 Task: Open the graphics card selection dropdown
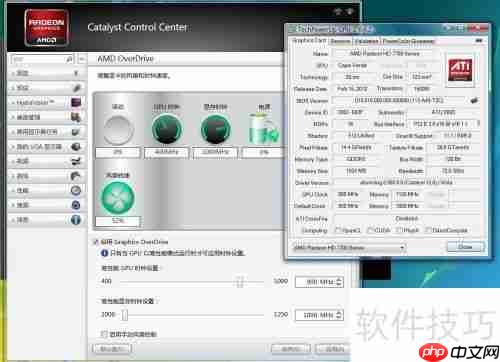(x=349, y=248)
